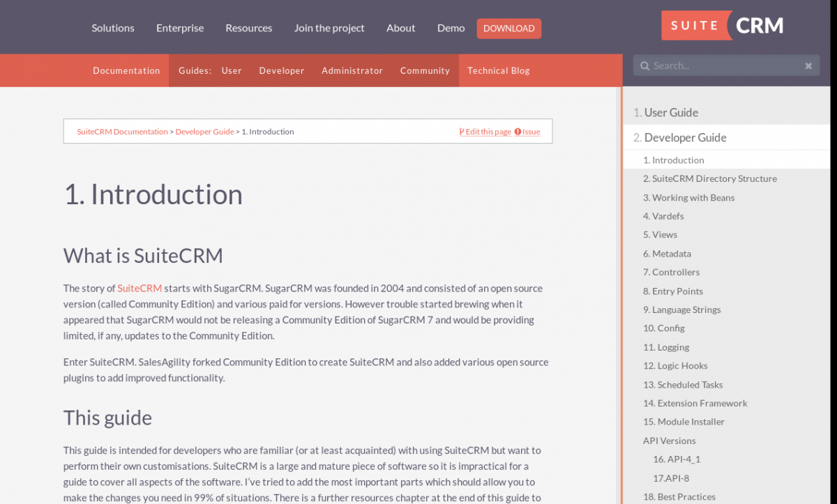
Task: Click the exclamation icon beside Issue
Action: [517, 131]
